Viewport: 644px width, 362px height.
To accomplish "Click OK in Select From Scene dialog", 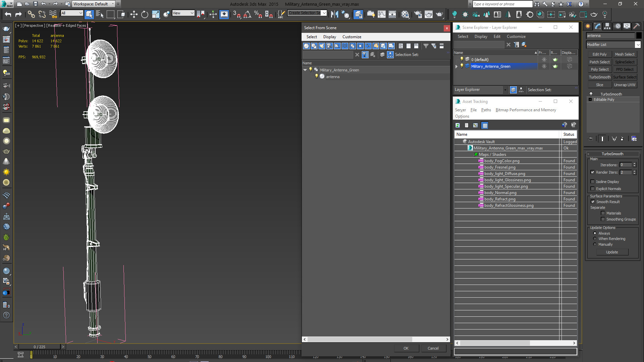I will [x=406, y=348].
